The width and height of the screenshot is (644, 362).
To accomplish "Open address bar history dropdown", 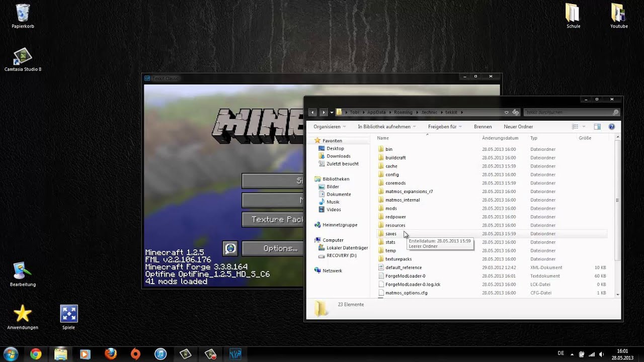I will point(507,113).
